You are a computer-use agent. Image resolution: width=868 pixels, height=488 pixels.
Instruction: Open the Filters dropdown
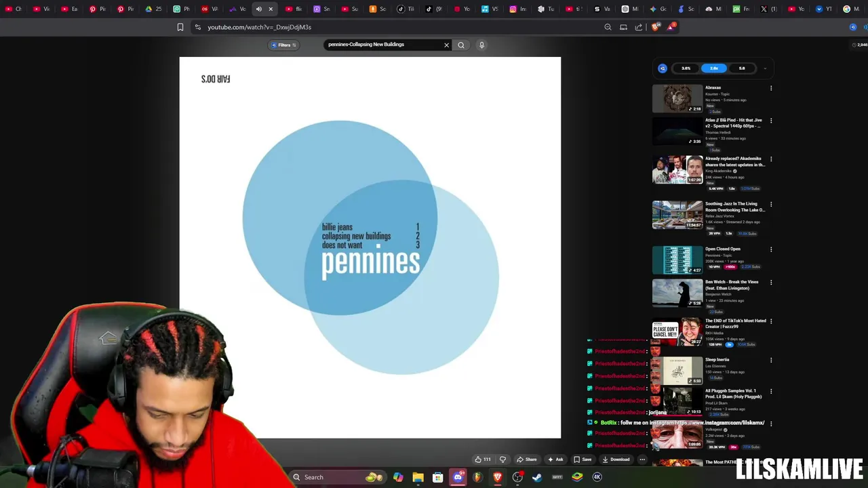[284, 45]
